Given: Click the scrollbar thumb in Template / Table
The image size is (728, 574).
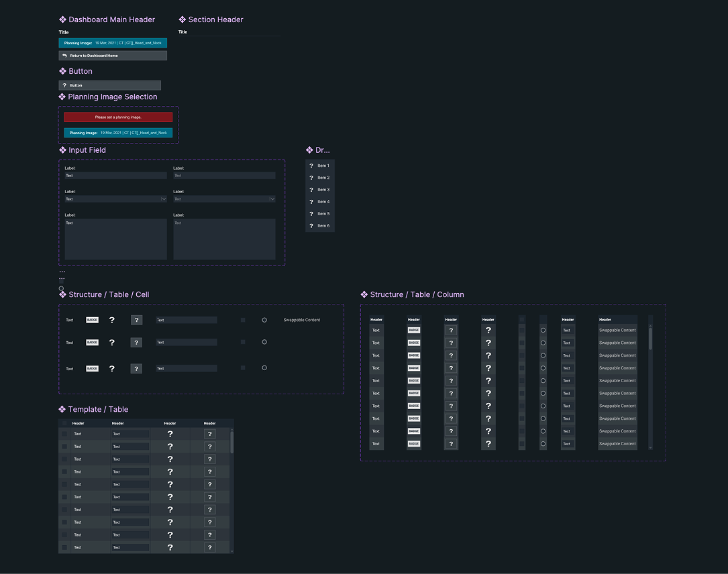Looking at the screenshot, I should (232, 442).
